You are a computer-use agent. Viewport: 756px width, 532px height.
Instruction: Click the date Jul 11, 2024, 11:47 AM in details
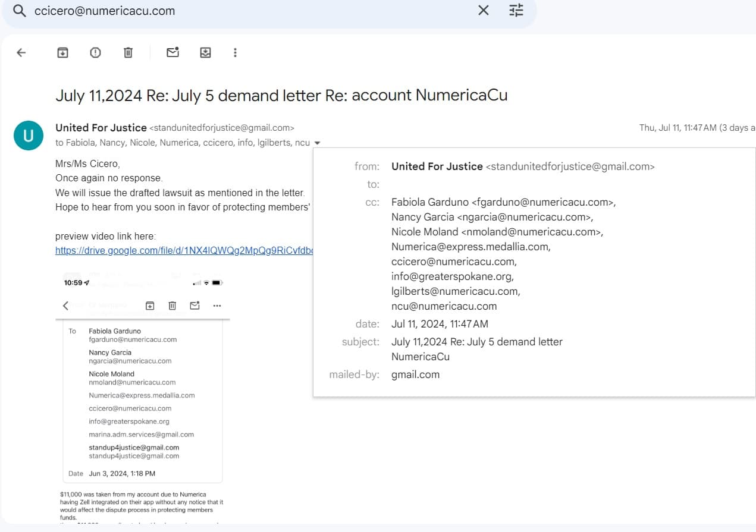[x=440, y=324]
